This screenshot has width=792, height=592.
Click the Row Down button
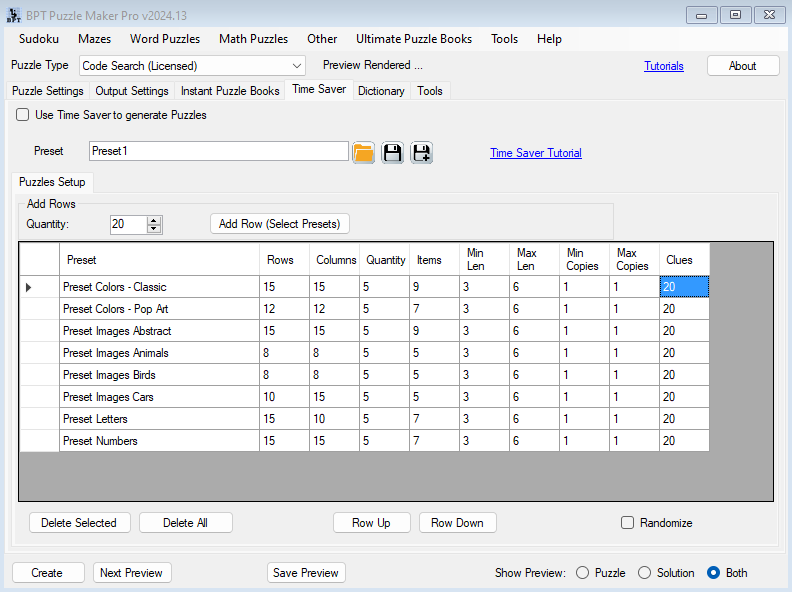(458, 523)
